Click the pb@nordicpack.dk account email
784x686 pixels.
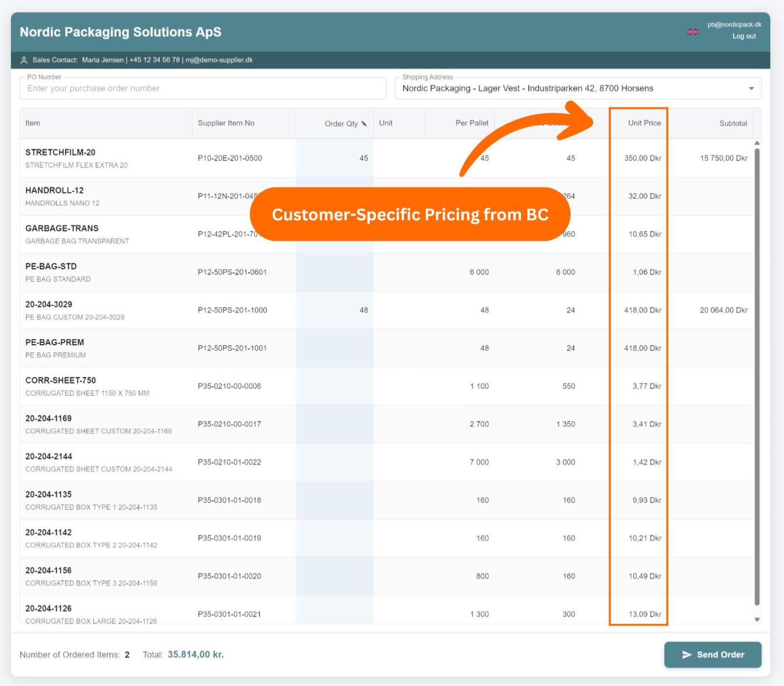[734, 25]
